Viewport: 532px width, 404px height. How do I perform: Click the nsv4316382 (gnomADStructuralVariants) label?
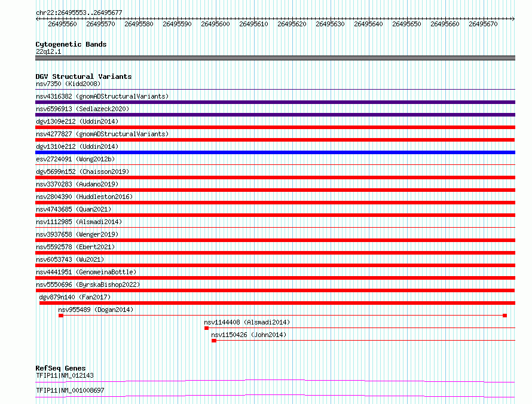click(x=102, y=96)
